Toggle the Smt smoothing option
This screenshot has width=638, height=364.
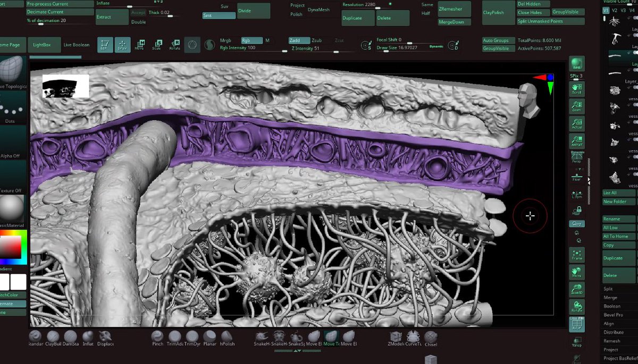coord(219,15)
